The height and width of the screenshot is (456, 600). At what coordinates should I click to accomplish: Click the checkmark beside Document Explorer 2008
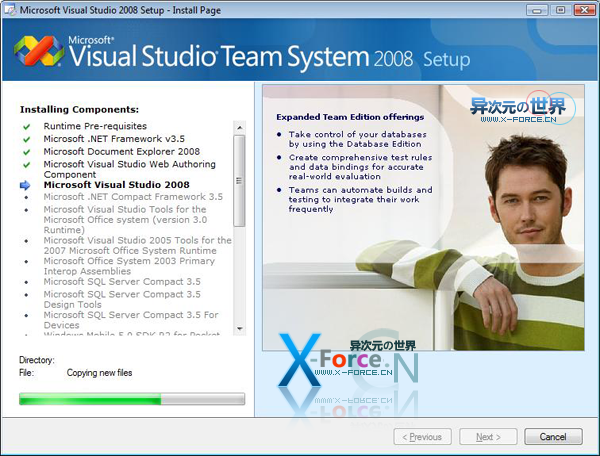click(x=26, y=152)
